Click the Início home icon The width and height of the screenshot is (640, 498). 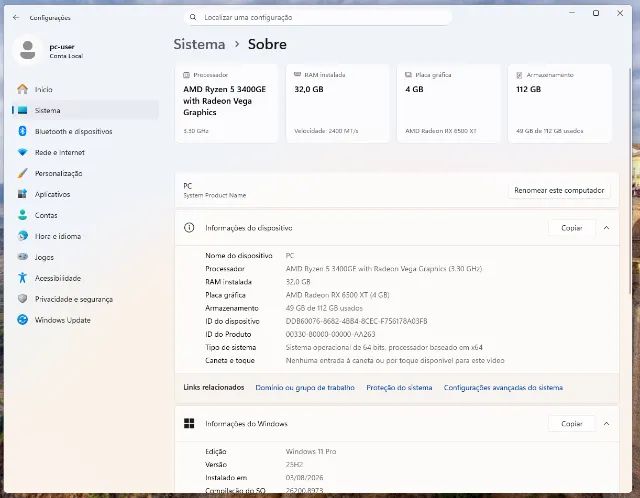22,89
